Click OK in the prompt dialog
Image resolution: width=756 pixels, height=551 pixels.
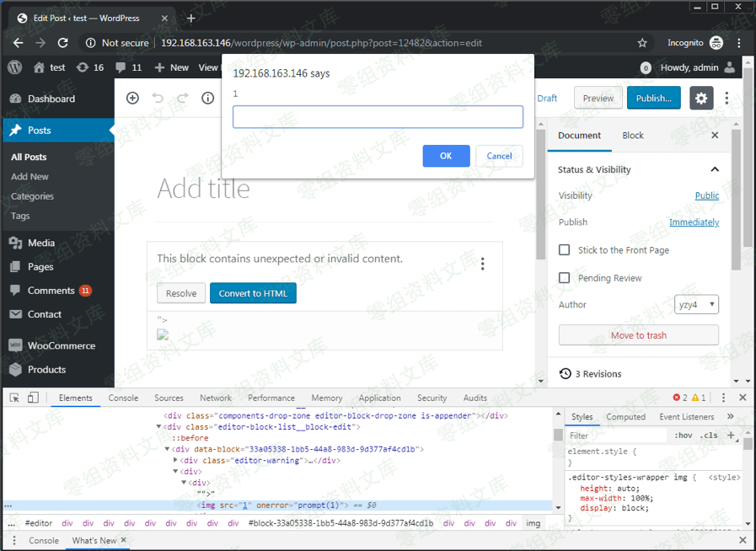tap(446, 156)
